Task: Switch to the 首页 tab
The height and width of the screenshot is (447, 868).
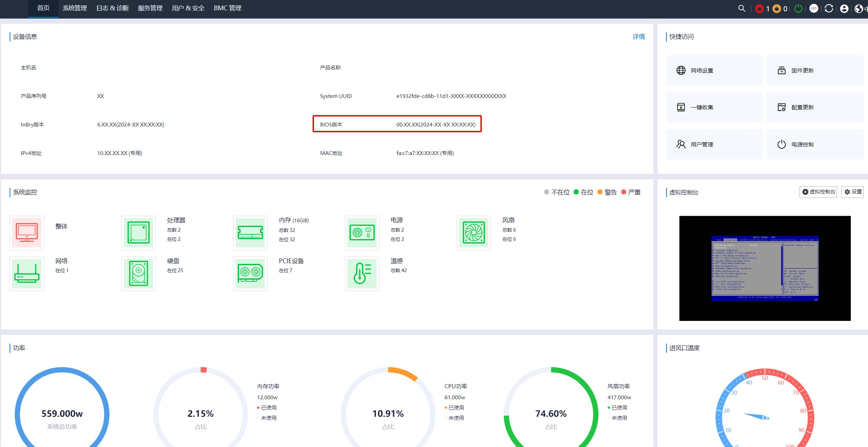Action: click(43, 8)
